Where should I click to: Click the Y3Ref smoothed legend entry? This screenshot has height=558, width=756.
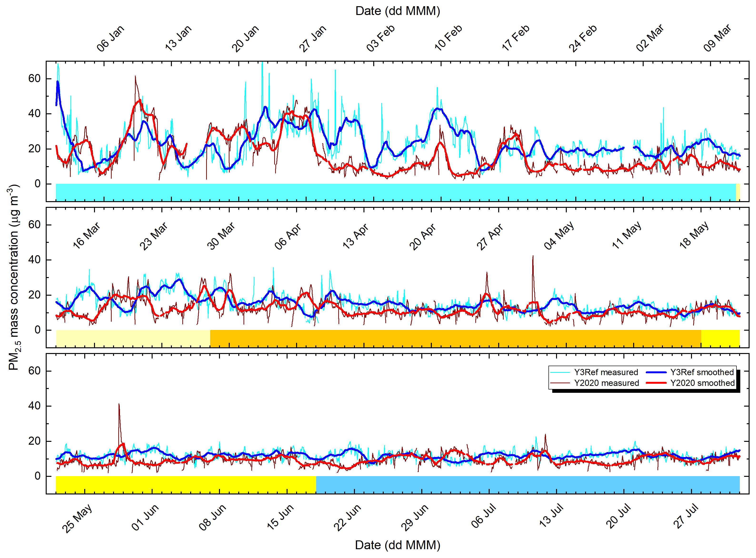tap(702, 372)
